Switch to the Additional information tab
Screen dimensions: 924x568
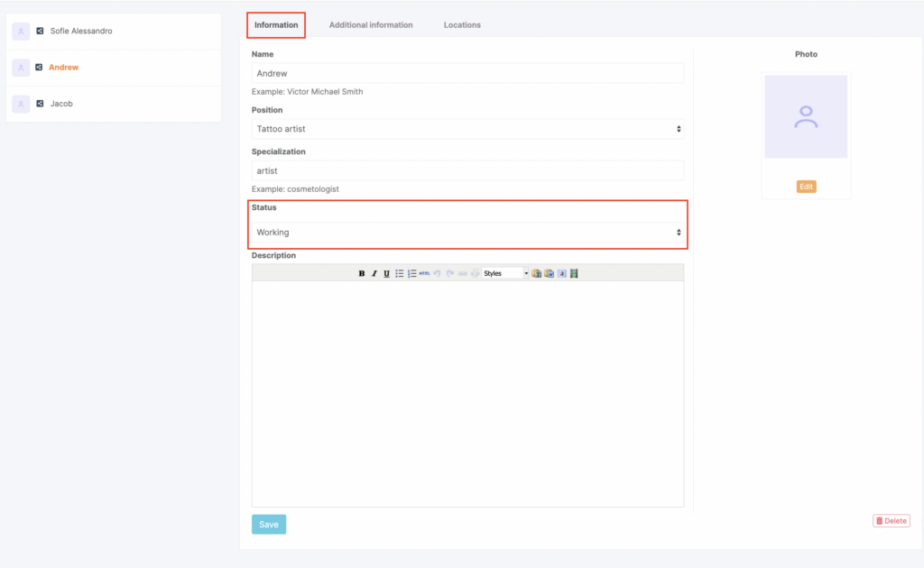371,25
